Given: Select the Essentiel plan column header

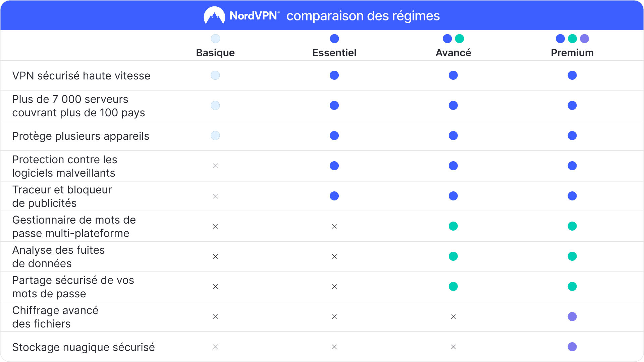Looking at the screenshot, I should click(334, 53).
